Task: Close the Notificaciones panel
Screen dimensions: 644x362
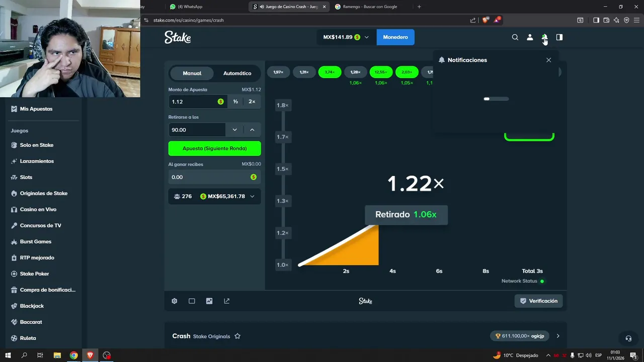Action: 548,60
